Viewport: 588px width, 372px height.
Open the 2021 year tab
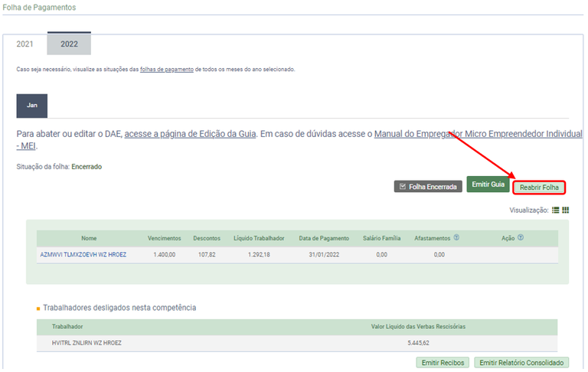pos(24,44)
